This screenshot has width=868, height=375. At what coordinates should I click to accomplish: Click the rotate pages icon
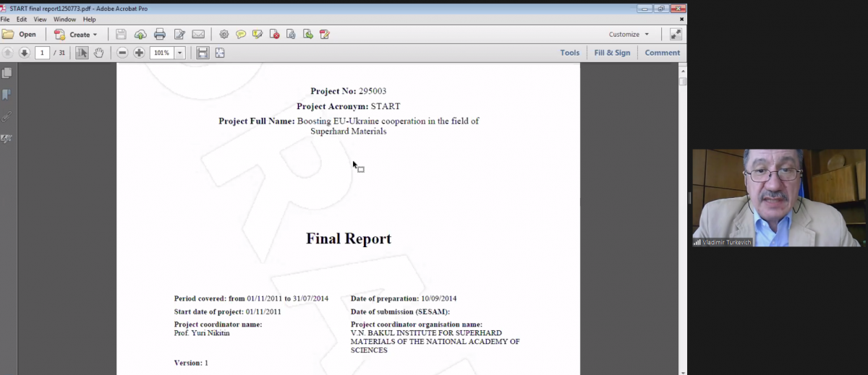point(291,34)
